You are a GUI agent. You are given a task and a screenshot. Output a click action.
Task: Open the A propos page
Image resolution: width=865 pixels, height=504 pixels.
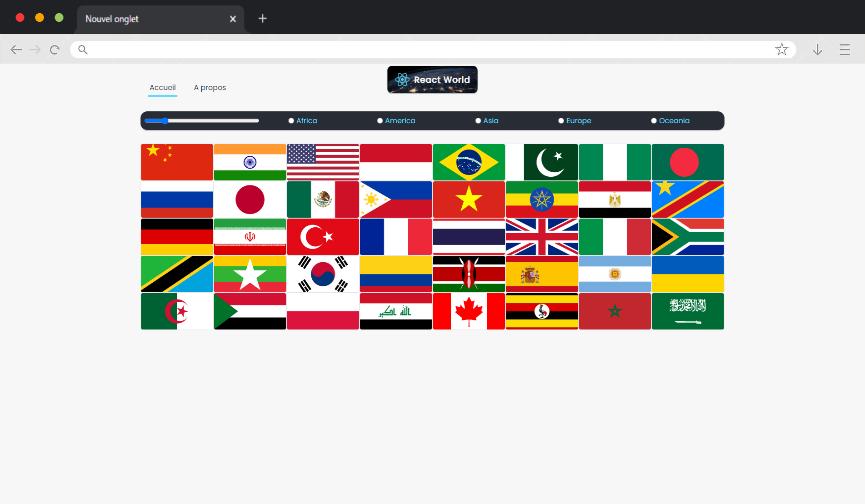point(210,88)
